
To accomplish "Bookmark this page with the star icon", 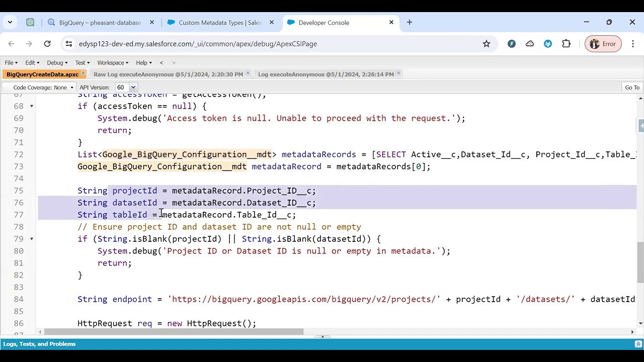I will click(x=487, y=44).
